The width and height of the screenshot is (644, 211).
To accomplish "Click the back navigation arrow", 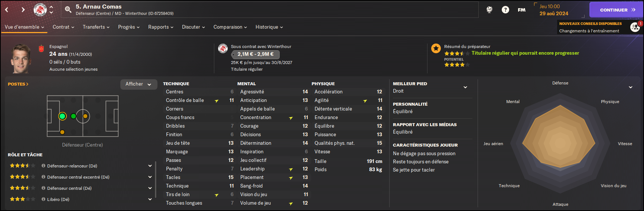I will [x=7, y=10].
